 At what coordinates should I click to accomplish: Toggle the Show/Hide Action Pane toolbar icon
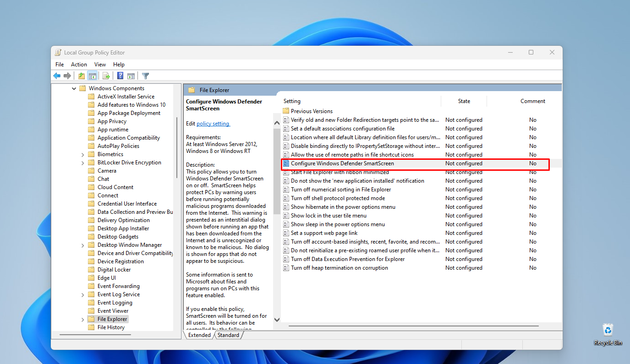coord(131,76)
